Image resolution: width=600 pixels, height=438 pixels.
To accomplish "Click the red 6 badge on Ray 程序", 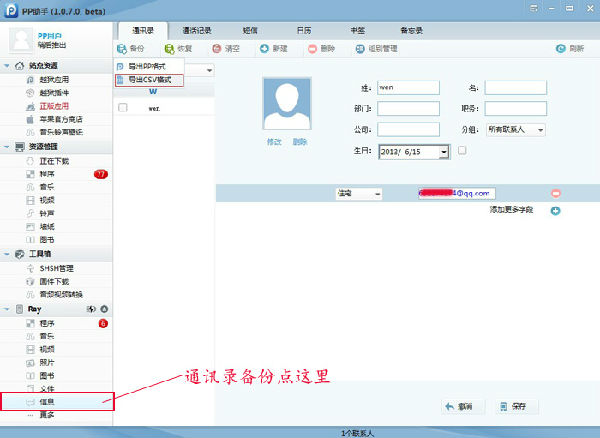I will [103, 324].
